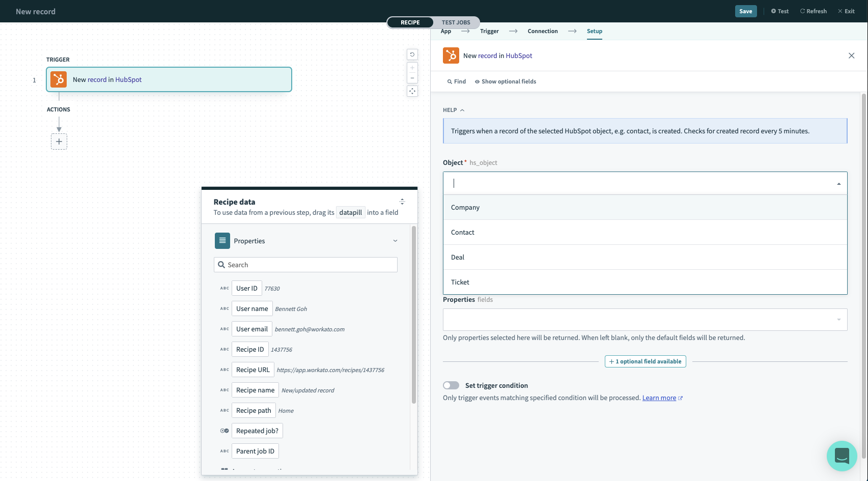This screenshot has width=868, height=481.
Task: Click the reposition icon on Recipe data panel
Action: [x=402, y=201]
